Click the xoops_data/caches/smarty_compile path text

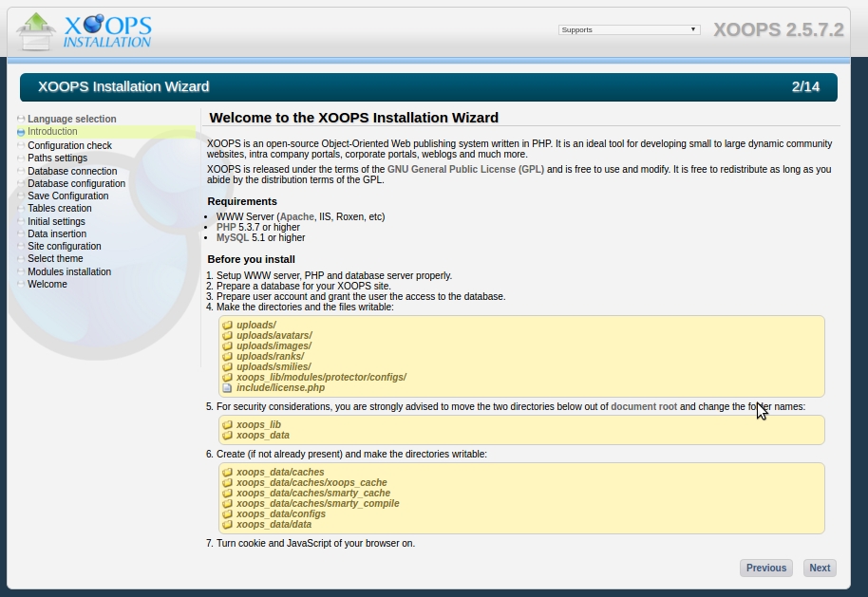point(318,504)
